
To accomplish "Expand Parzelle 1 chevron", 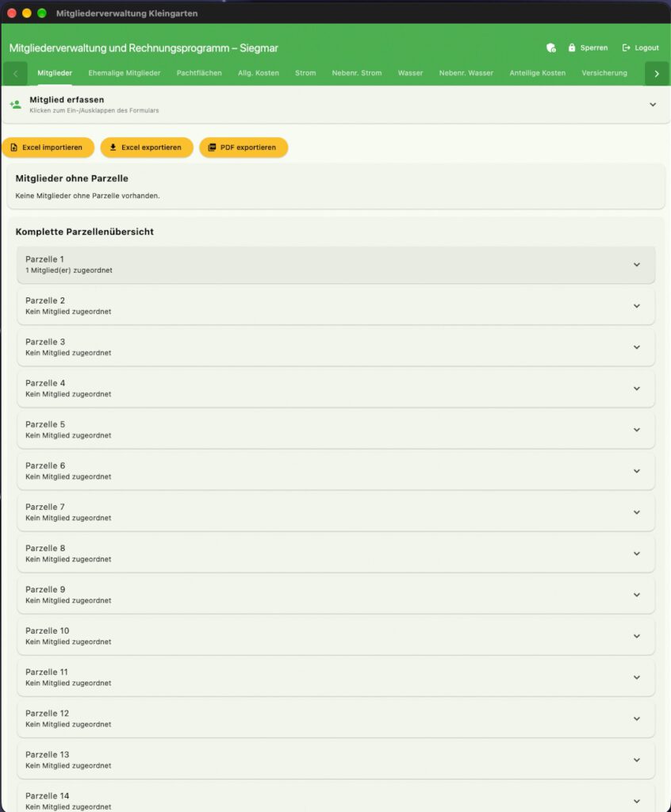I will [637, 265].
